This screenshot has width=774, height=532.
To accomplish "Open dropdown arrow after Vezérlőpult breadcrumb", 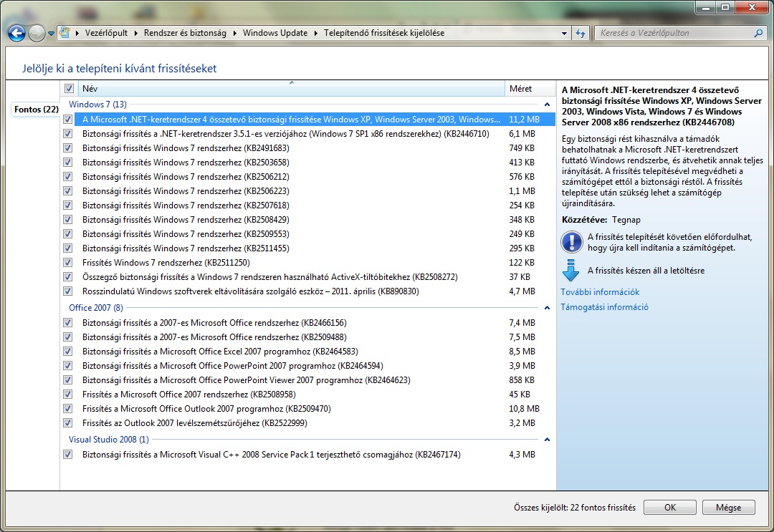I will (x=136, y=33).
